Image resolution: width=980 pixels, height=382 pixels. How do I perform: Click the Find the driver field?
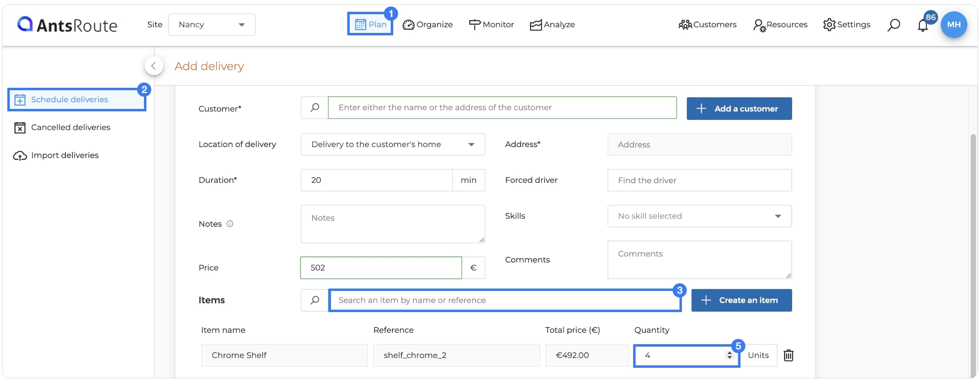point(699,180)
